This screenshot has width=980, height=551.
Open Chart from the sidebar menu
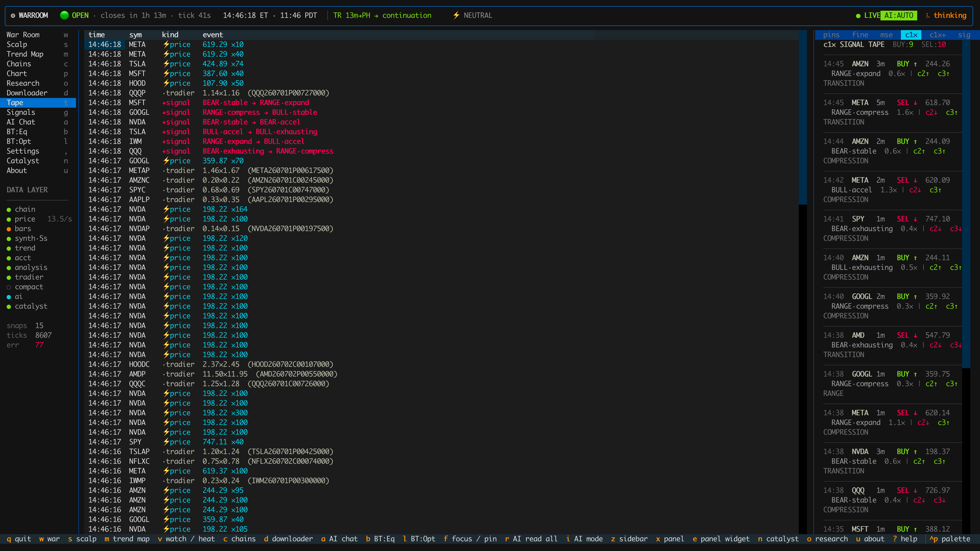(38, 74)
